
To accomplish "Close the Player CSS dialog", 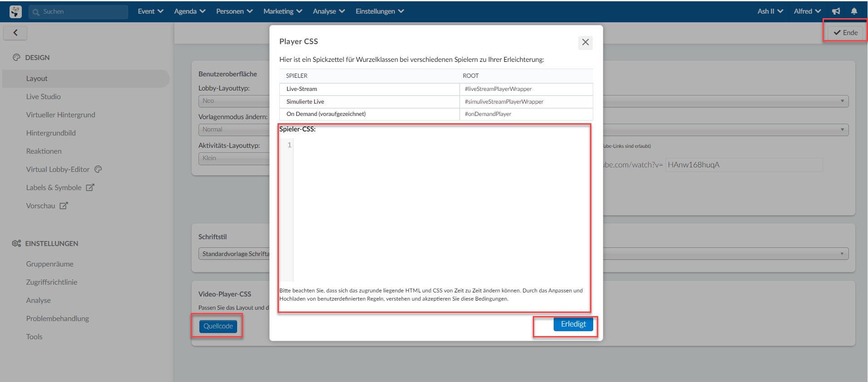I will tap(585, 42).
